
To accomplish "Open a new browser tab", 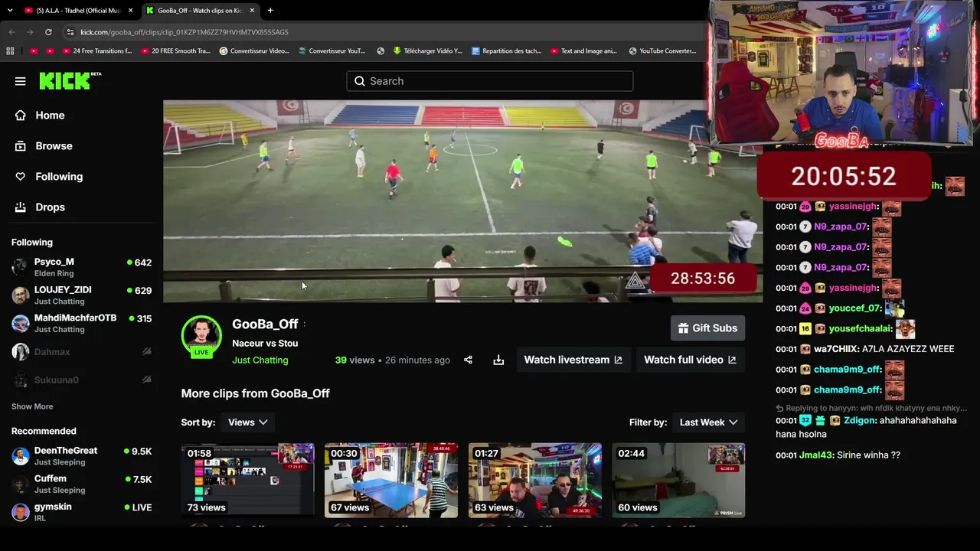I will pyautogui.click(x=270, y=11).
